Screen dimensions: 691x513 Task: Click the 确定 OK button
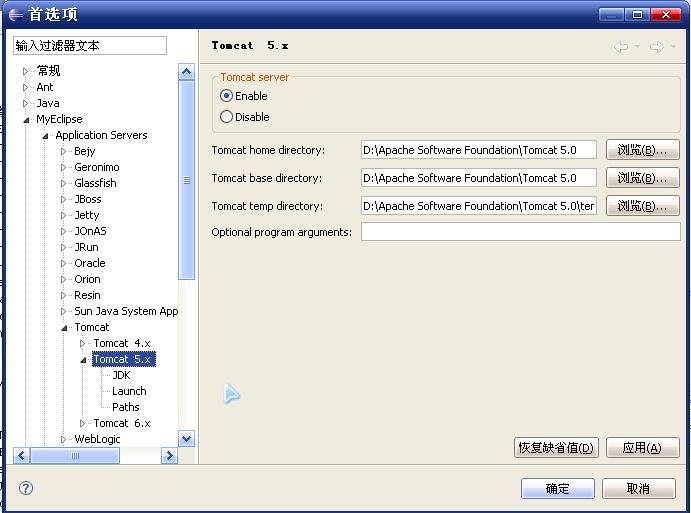click(557, 488)
